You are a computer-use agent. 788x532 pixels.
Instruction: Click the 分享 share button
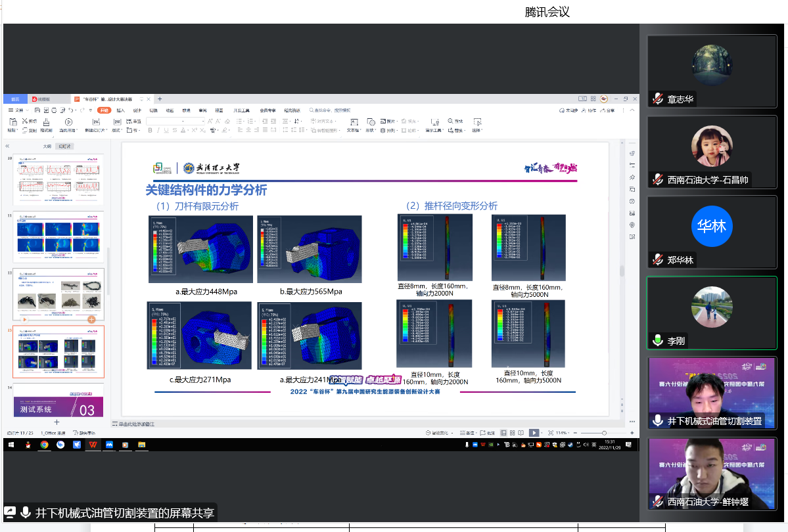point(609,110)
